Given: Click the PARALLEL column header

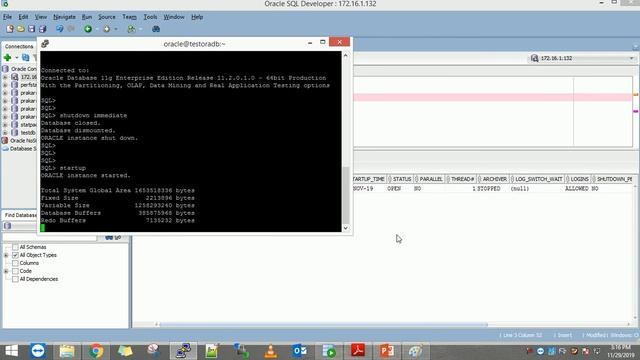Looking at the screenshot, I should coord(429,179).
